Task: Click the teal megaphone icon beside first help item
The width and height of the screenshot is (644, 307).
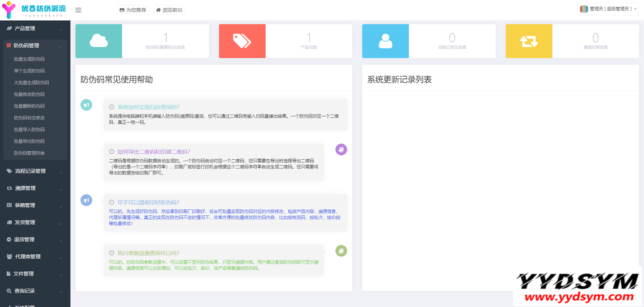Action: [x=86, y=105]
